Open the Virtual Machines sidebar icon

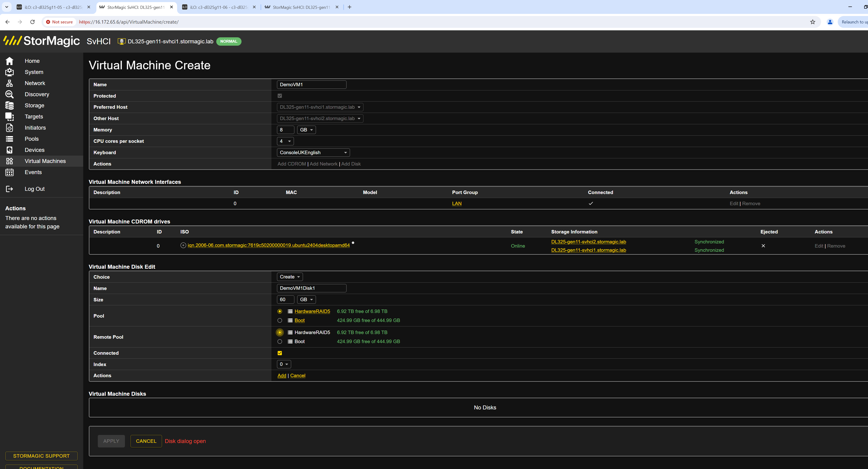pyautogui.click(x=10, y=161)
